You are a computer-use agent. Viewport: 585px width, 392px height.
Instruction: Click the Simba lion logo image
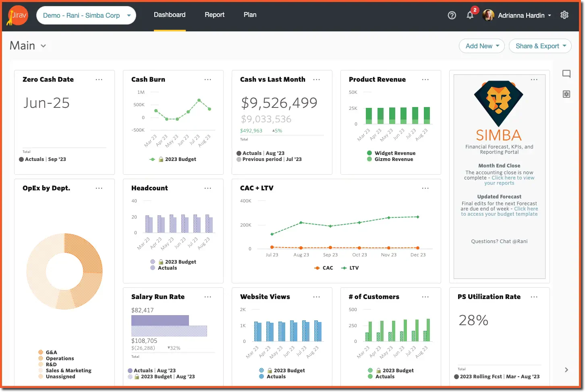[x=499, y=103]
